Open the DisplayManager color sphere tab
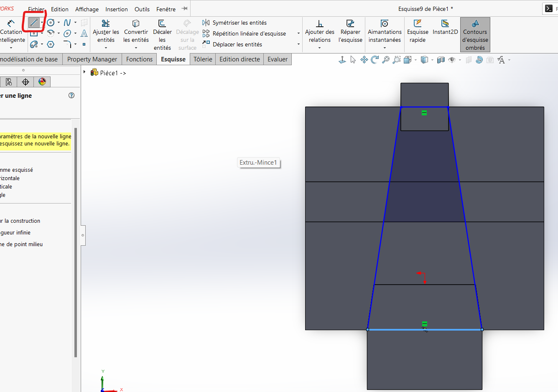Image resolution: width=558 pixels, height=392 pixels. [x=42, y=82]
